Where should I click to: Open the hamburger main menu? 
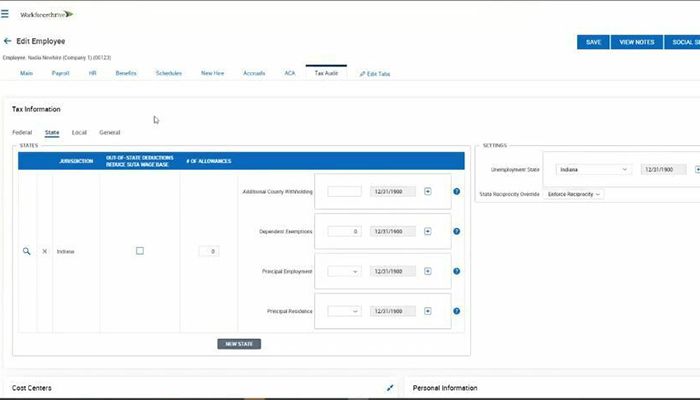(5, 14)
